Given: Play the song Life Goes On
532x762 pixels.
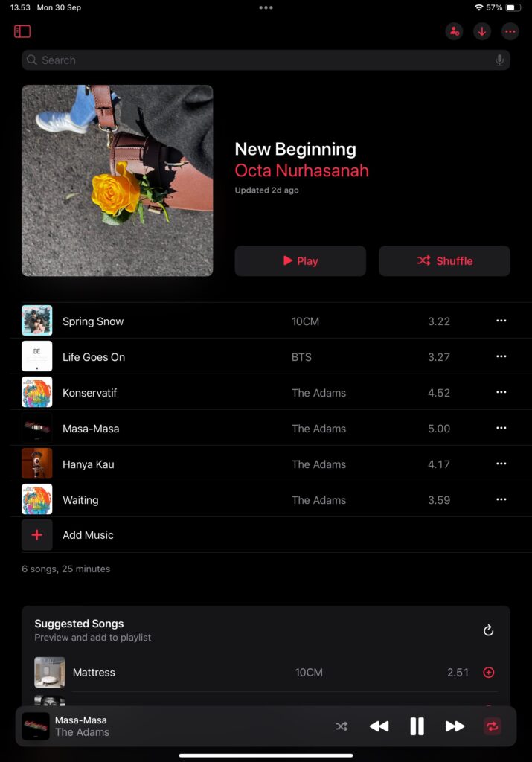Looking at the screenshot, I should [94, 357].
